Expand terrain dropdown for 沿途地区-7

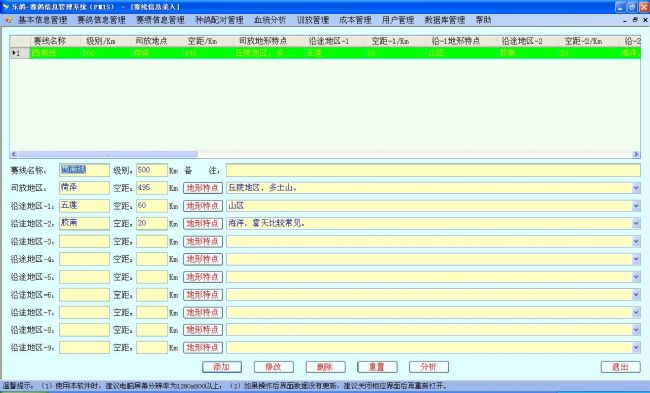click(636, 312)
